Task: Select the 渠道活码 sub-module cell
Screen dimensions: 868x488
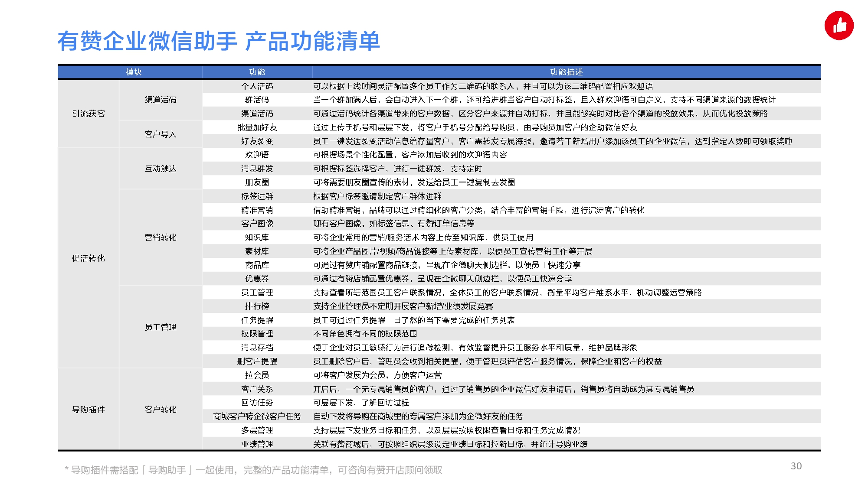Action: [160, 100]
